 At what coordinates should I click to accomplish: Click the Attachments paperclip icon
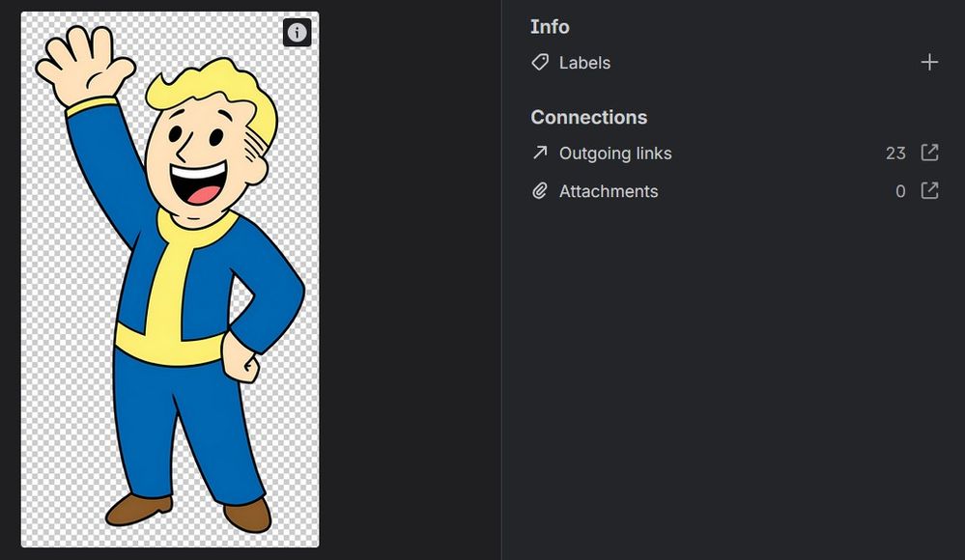[540, 191]
